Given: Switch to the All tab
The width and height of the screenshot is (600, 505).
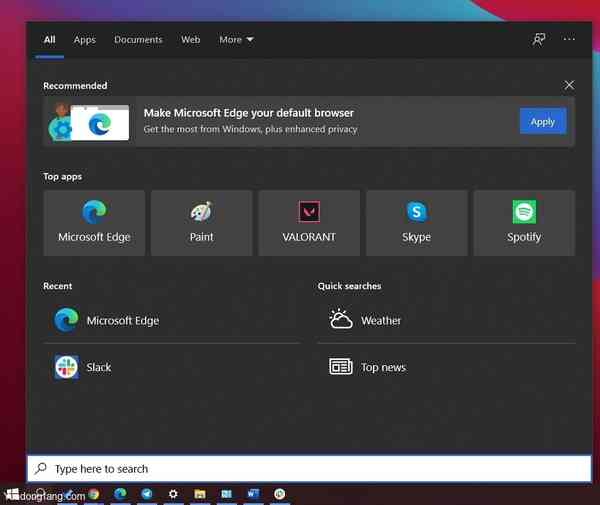Looking at the screenshot, I should (x=49, y=39).
